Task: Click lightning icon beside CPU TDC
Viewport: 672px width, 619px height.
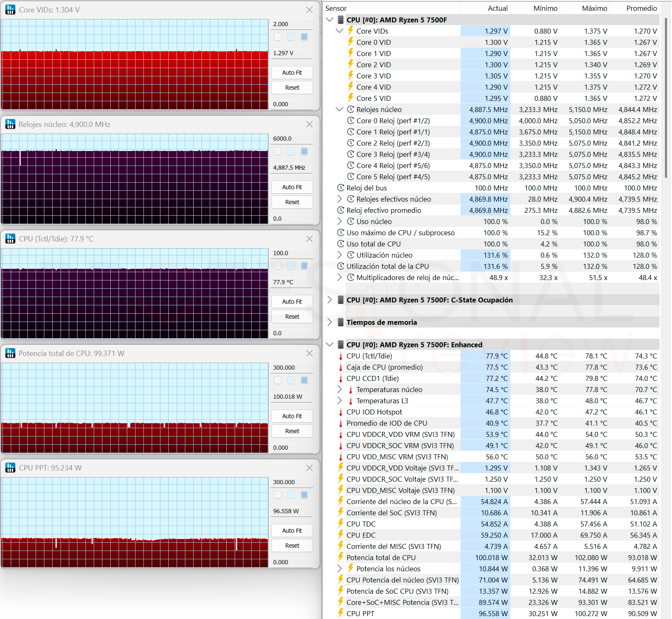Action: (x=341, y=524)
